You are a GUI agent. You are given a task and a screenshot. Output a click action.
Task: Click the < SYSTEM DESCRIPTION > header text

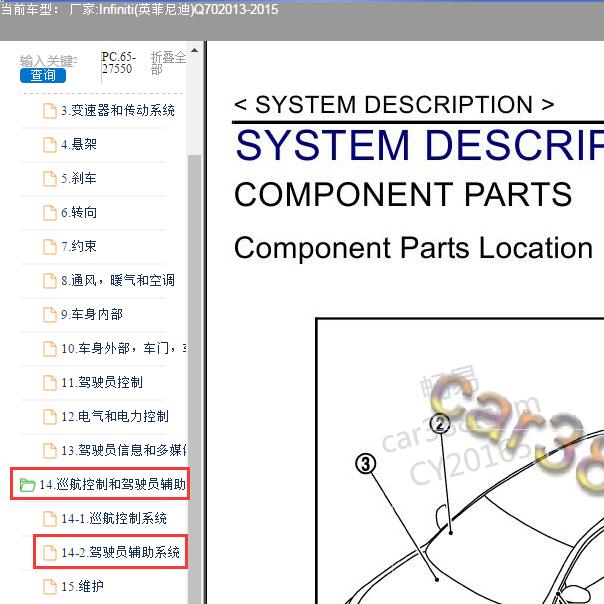pos(394,104)
